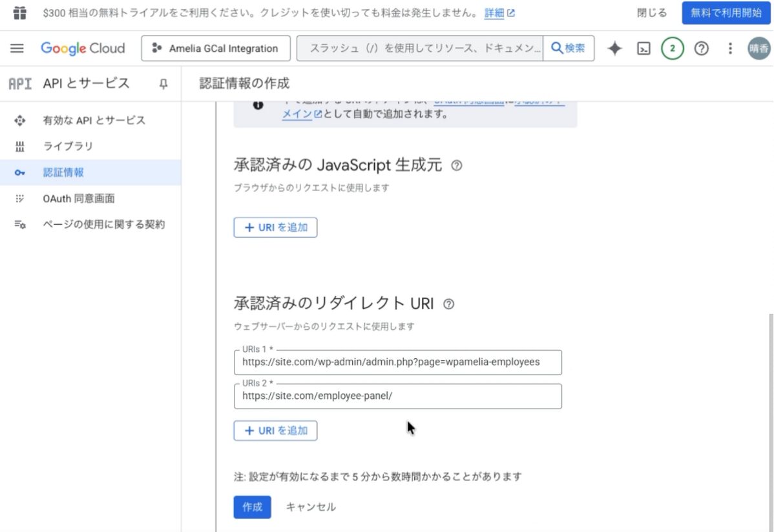
Task: Open the three-dot settings menu
Action: 730,48
